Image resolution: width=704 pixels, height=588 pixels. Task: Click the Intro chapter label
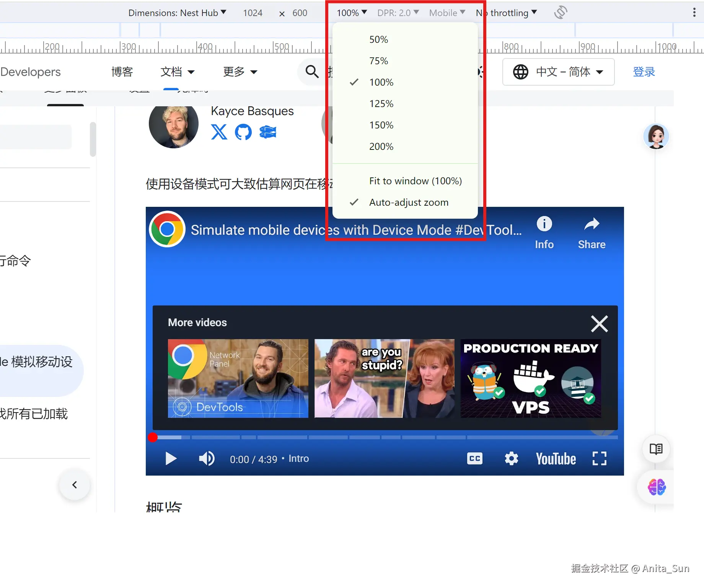[298, 458]
